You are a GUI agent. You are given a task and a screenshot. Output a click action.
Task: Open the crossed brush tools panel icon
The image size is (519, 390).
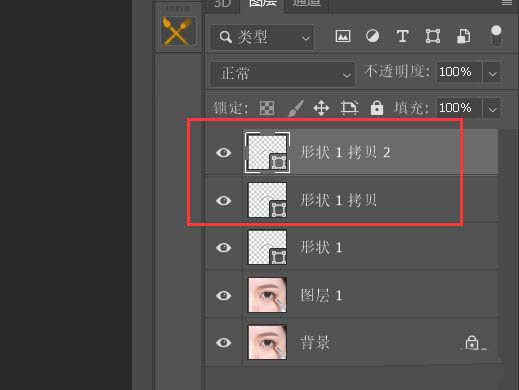click(178, 31)
